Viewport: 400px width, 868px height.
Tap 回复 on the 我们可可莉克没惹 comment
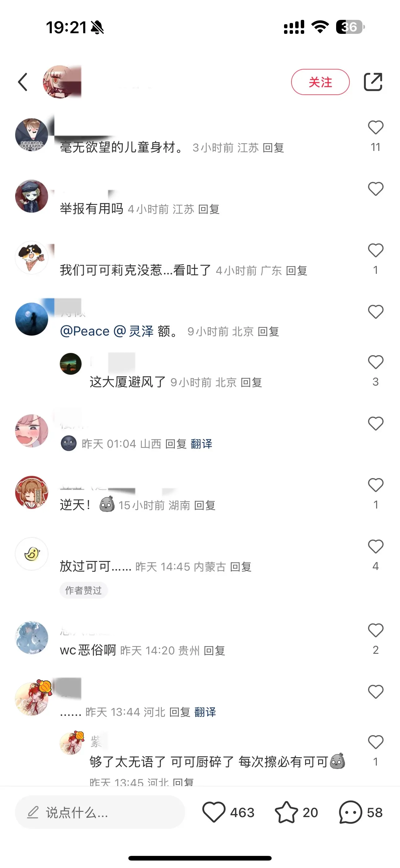297,271
